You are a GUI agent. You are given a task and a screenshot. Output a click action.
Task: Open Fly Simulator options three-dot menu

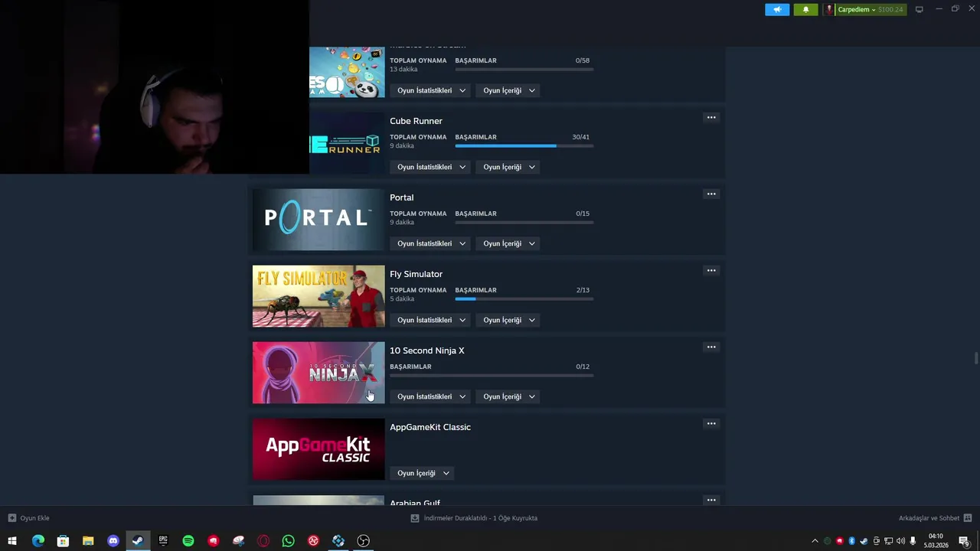coord(711,271)
